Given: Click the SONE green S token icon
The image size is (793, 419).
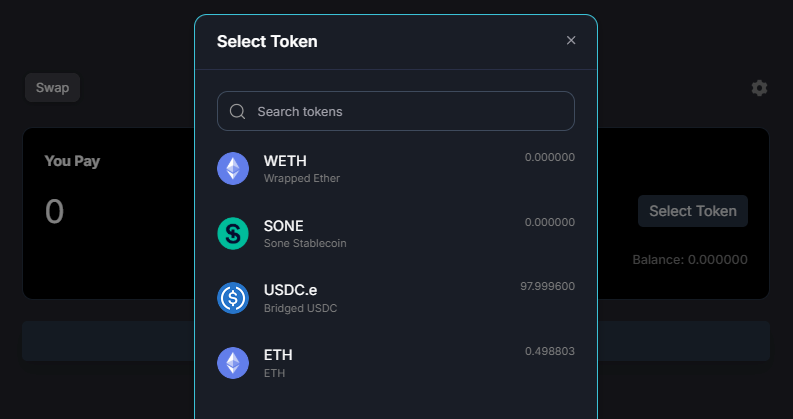Looking at the screenshot, I should coord(233,233).
